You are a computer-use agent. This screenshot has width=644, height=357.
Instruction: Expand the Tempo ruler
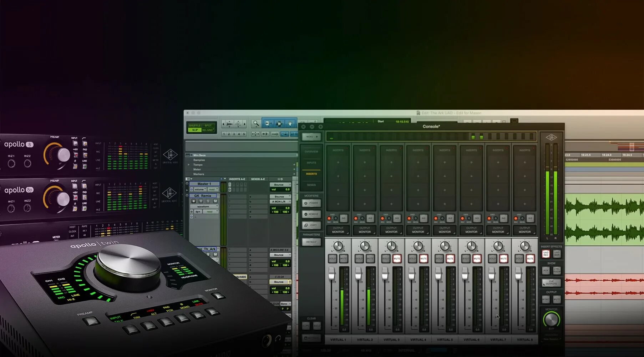(189, 165)
